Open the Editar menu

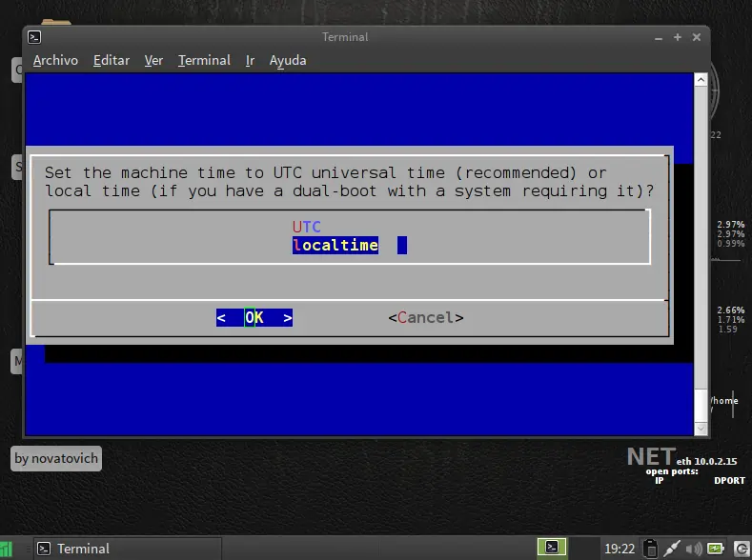tap(112, 60)
